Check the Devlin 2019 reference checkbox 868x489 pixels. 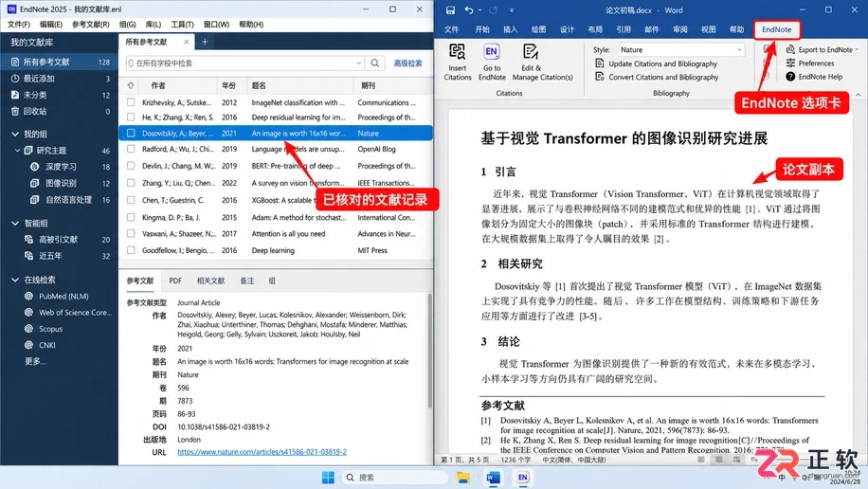[x=131, y=166]
